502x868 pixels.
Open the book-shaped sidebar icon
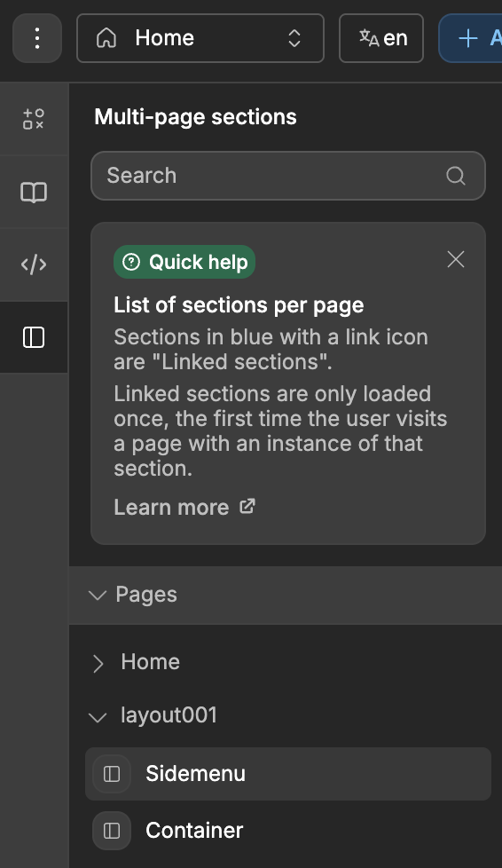(34, 192)
